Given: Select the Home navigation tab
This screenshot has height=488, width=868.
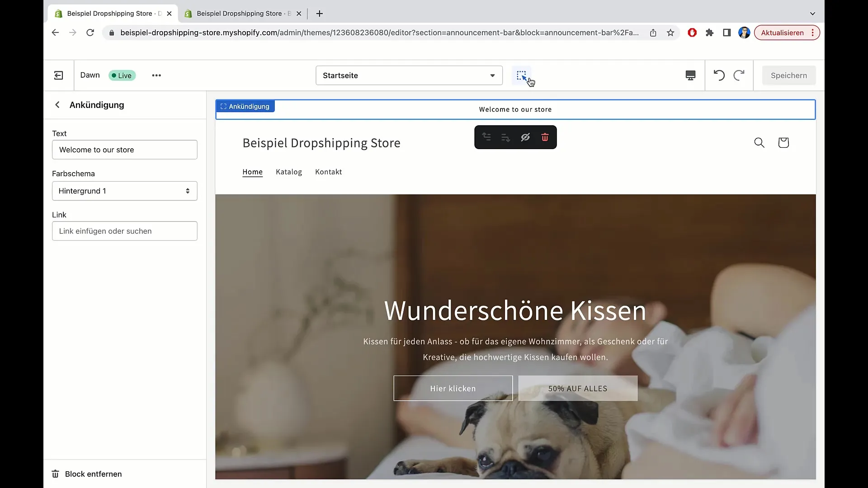Looking at the screenshot, I should click(x=253, y=172).
